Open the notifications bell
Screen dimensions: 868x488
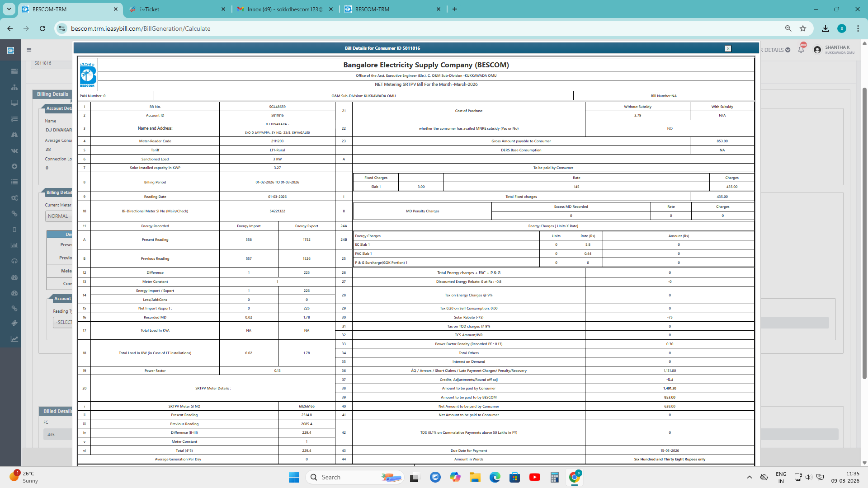pos(801,50)
